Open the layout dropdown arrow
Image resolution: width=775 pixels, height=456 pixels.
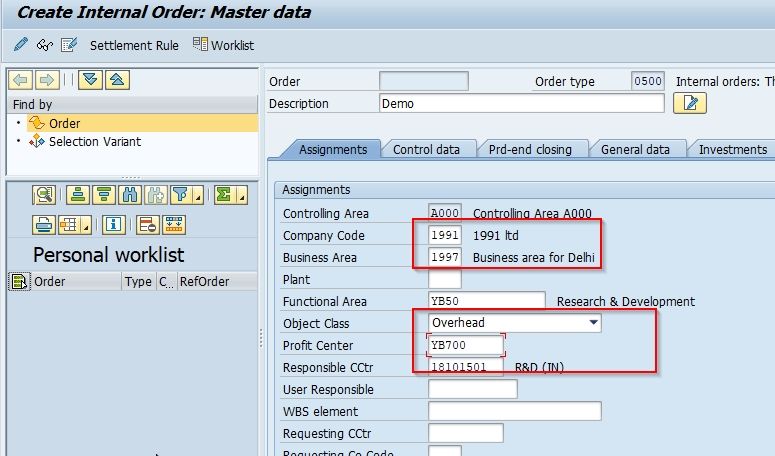point(86,225)
